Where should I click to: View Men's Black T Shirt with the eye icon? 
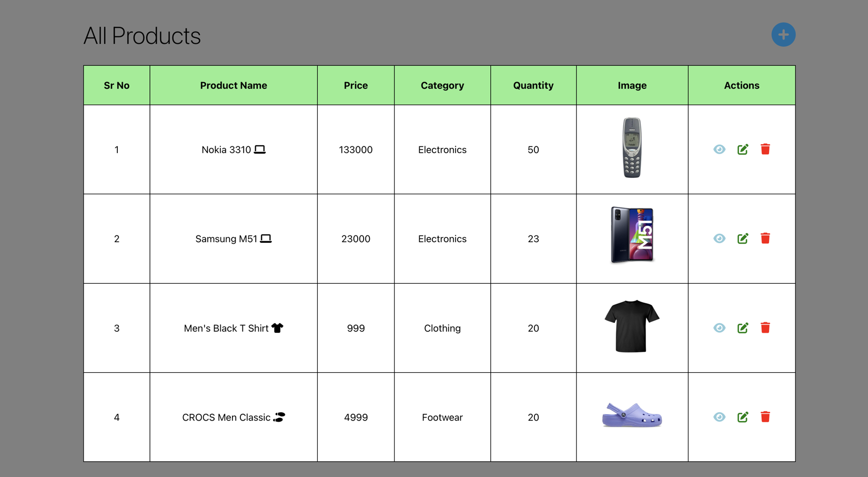[x=719, y=328]
